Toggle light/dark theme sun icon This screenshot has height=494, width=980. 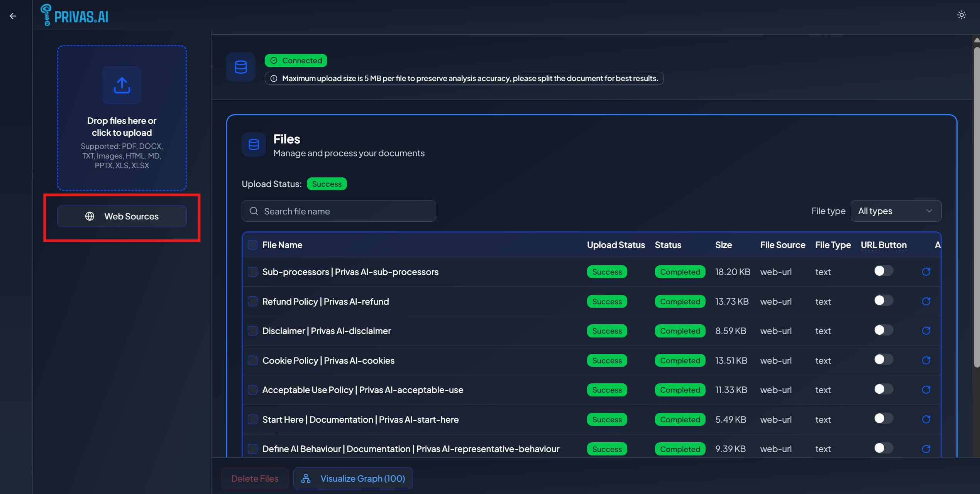click(961, 15)
